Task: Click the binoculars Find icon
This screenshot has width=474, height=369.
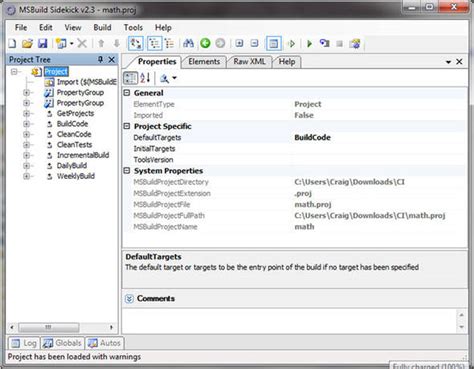Action: pyautogui.click(x=188, y=43)
